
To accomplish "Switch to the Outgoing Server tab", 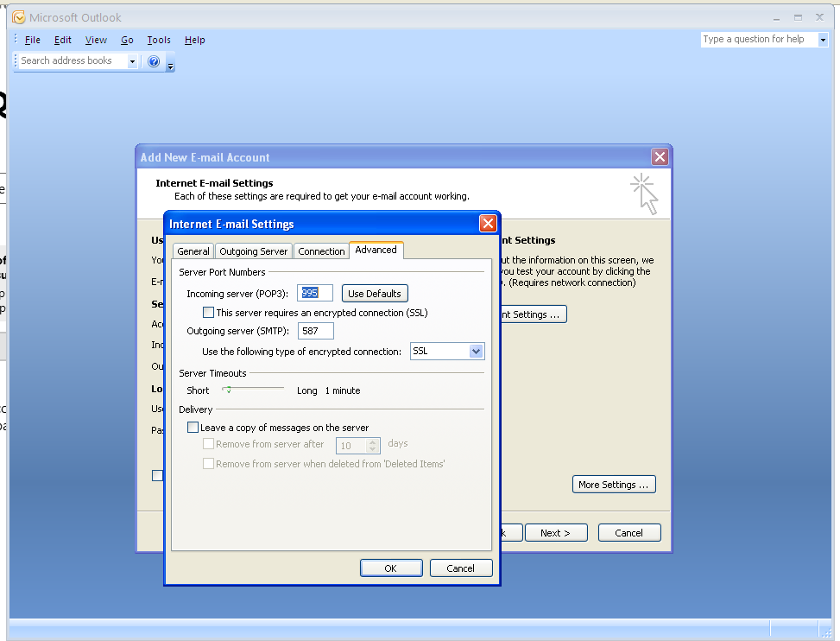I will coord(254,251).
